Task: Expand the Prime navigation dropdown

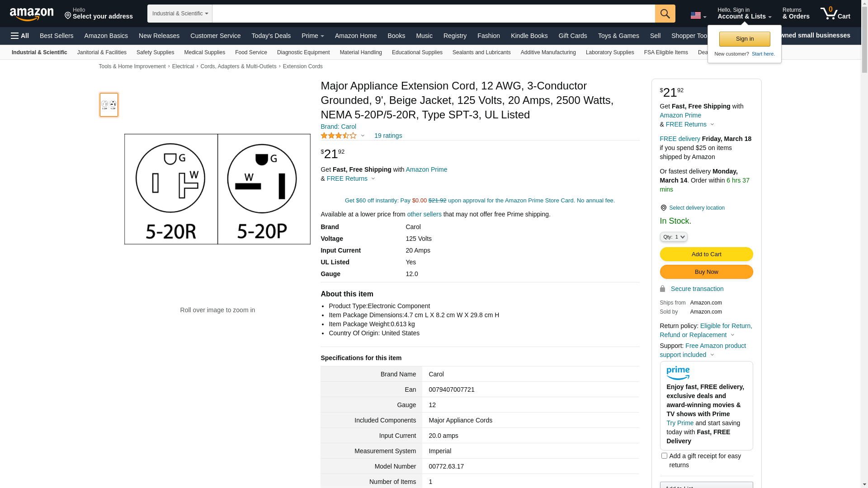Action: pos(312,36)
